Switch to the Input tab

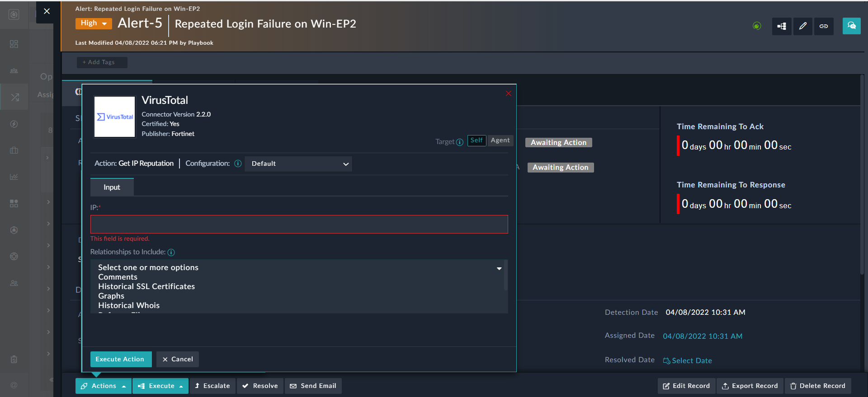coord(112,187)
